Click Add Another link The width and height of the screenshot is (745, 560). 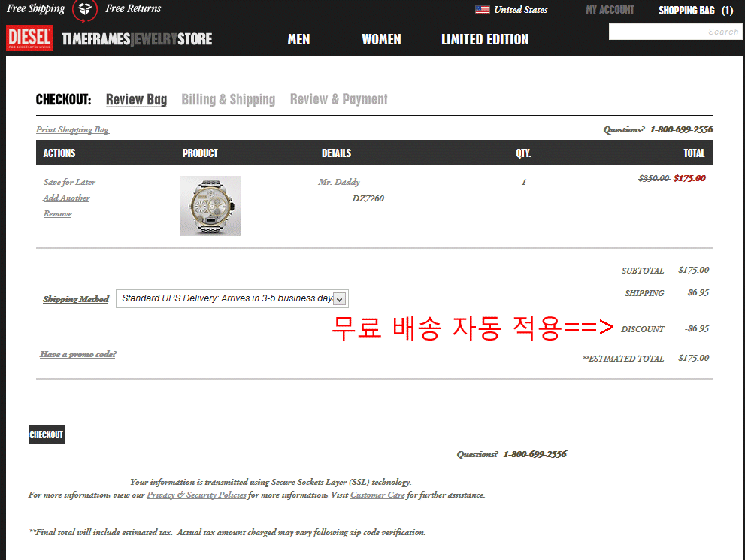(66, 198)
